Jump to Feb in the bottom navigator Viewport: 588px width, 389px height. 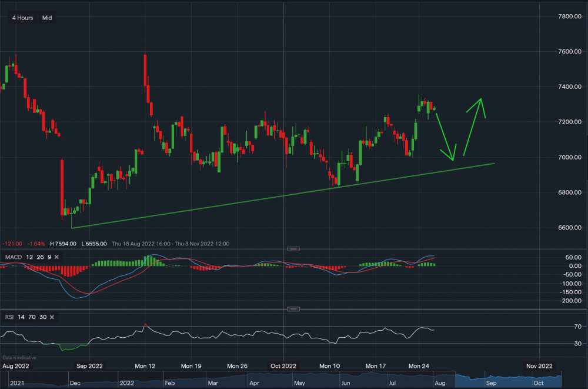tap(169, 382)
